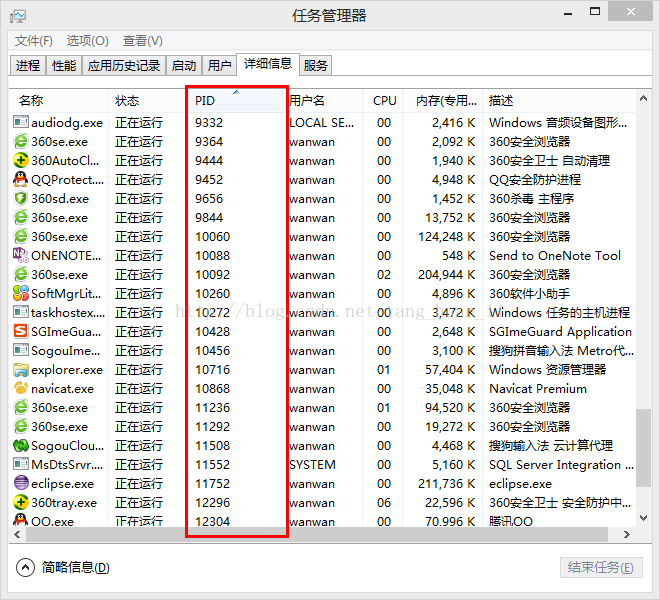This screenshot has height=600, width=660.
Task: Click the 360tray.exe icon
Action: [21, 502]
